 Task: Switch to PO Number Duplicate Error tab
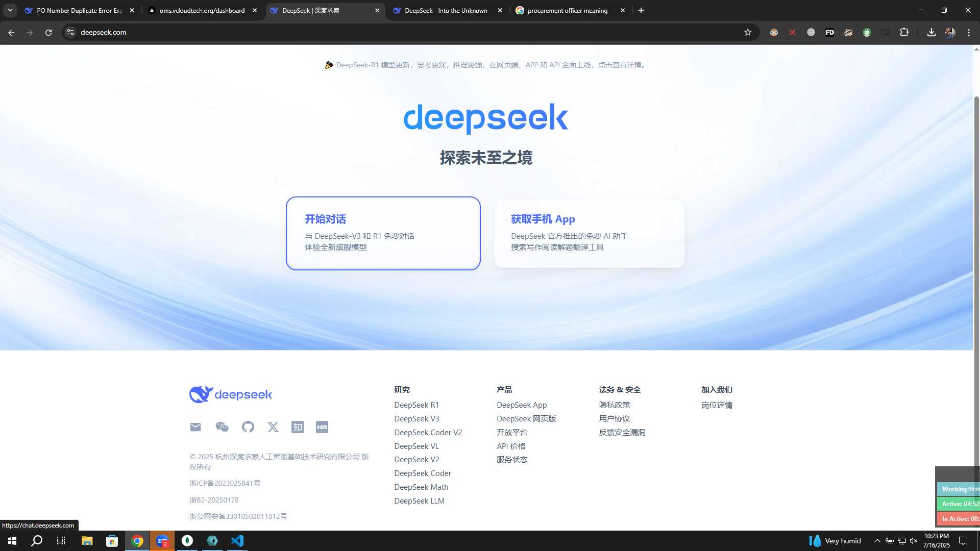click(80, 10)
